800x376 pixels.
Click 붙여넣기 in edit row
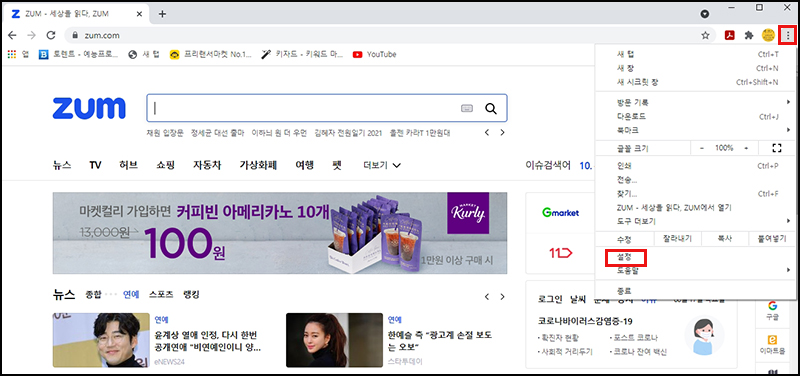coord(772,238)
